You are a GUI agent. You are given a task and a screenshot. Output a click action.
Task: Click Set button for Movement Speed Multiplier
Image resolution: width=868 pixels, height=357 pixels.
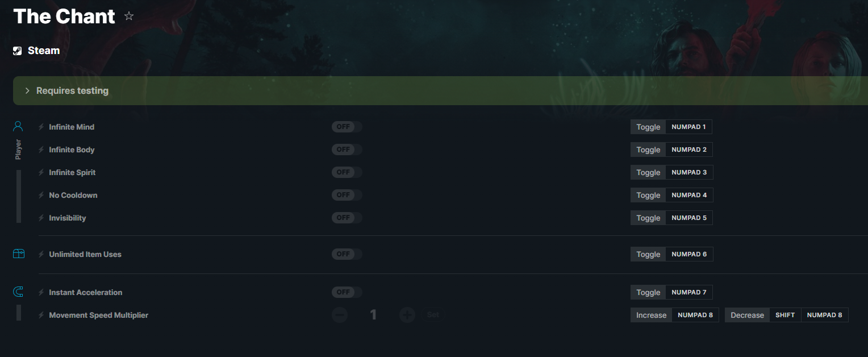(433, 314)
